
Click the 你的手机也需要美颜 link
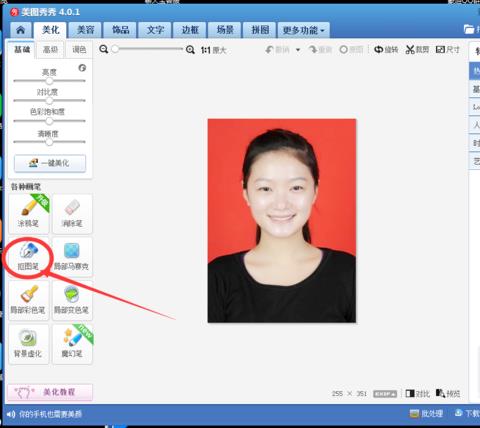[50, 414]
